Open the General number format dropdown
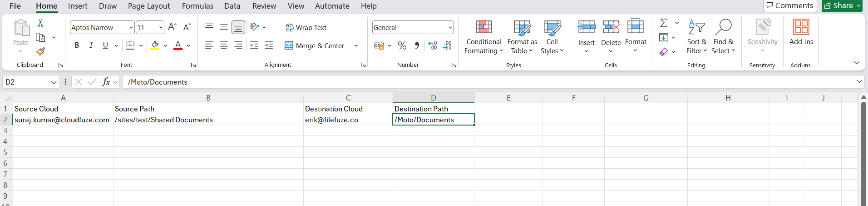Viewport: 868px width, 206px height. tap(413, 27)
